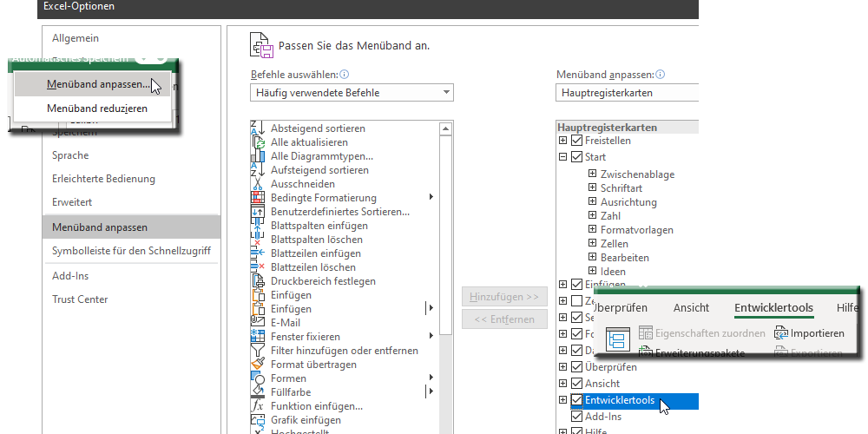Expand the Ideen group
868x434 pixels.
pos(592,271)
